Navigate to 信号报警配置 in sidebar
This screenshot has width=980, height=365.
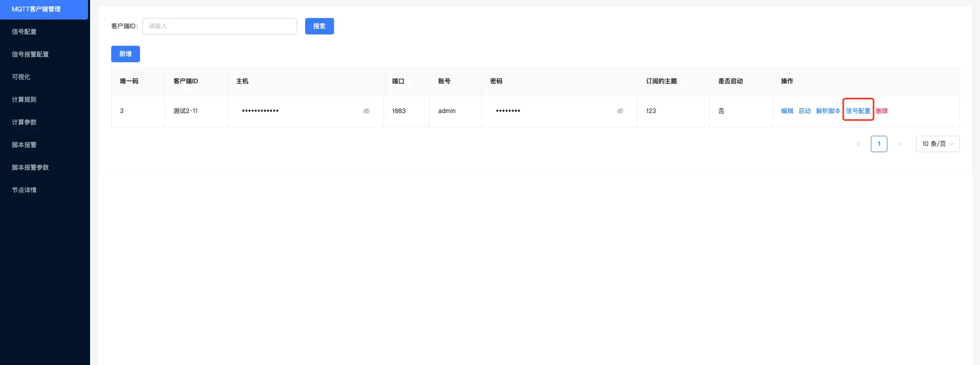click(x=30, y=54)
